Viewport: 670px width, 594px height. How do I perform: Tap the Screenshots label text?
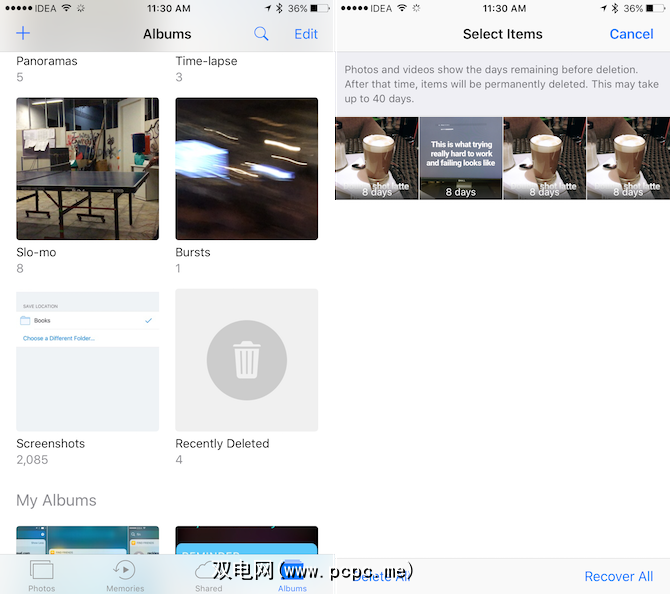[x=50, y=444]
